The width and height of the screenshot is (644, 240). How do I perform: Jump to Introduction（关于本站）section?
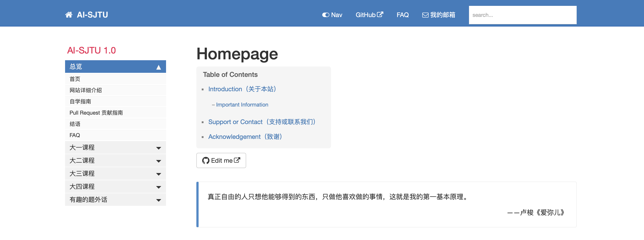242,89
